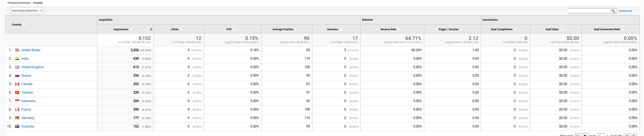Viewport: 644px width, 136px height.
Task: Show help for Goal Conversion Rate
Action: pos(623,29)
